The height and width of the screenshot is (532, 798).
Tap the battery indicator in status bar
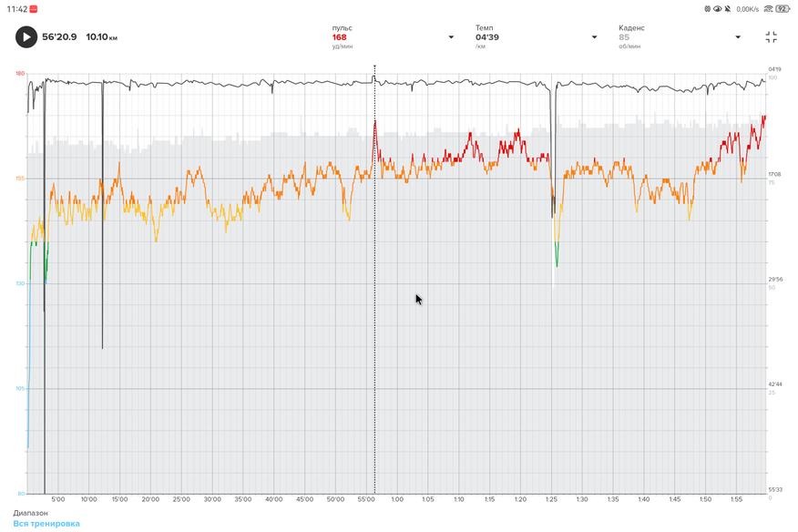pos(783,9)
